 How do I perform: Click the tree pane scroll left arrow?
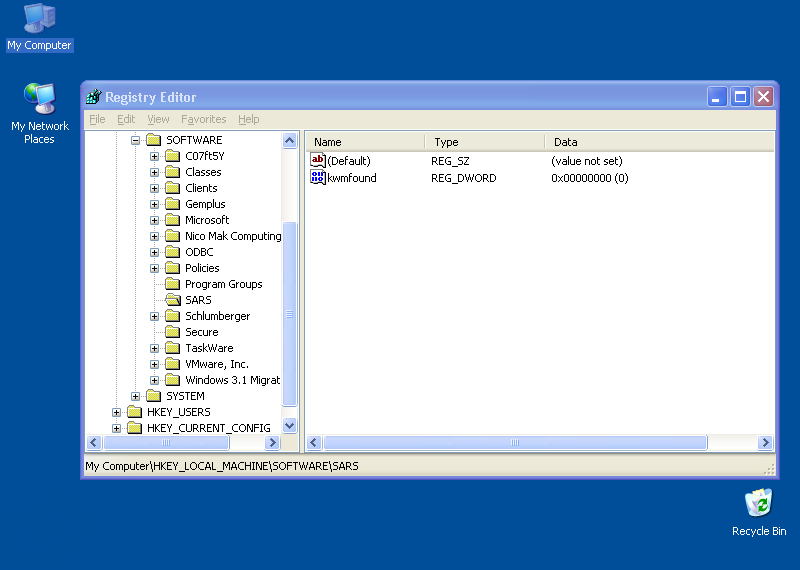pos(94,442)
